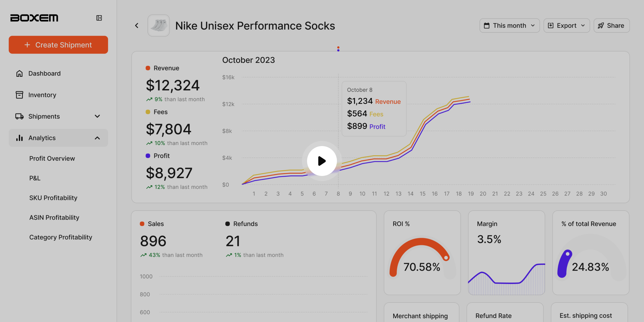644x322 pixels.
Task: Go back using the left chevron
Action: [x=137, y=26]
